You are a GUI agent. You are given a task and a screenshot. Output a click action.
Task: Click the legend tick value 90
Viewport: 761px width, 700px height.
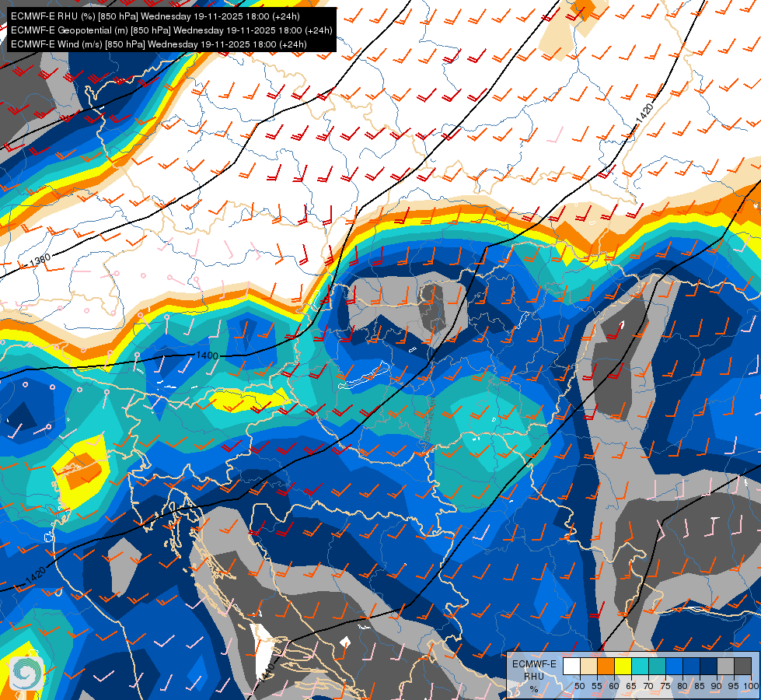pyautogui.click(x=717, y=686)
